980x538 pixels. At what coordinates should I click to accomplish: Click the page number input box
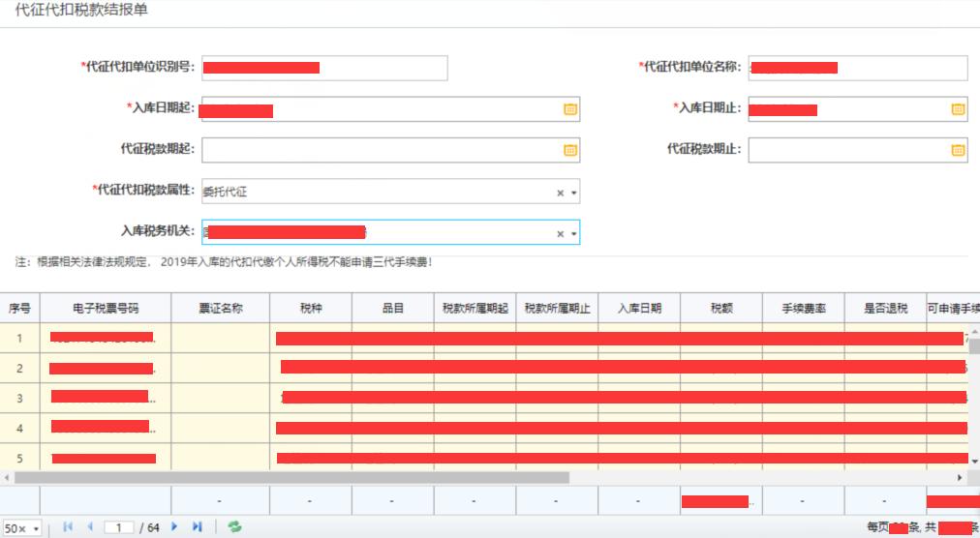tap(119, 527)
